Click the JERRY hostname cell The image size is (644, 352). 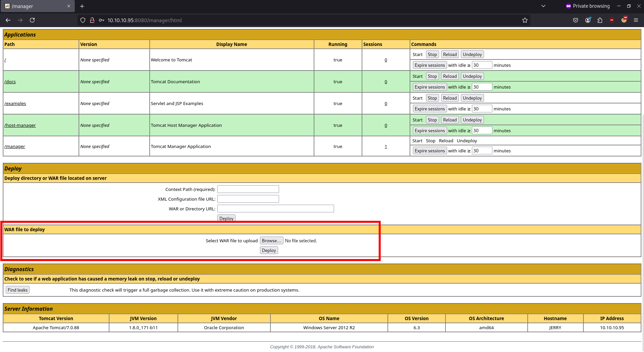coord(555,328)
